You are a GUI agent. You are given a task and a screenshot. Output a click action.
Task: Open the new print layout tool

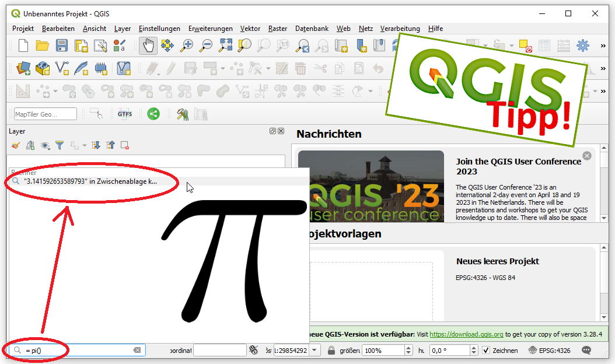81,46
